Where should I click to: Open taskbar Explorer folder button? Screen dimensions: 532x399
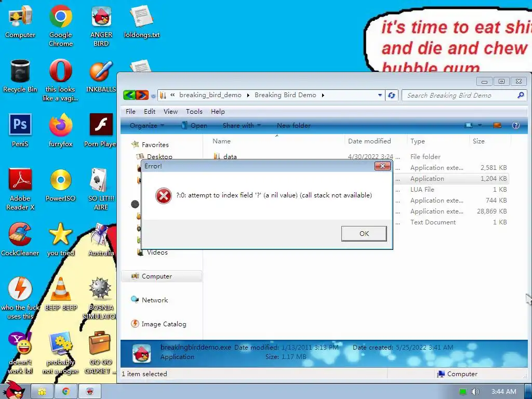[42, 392]
